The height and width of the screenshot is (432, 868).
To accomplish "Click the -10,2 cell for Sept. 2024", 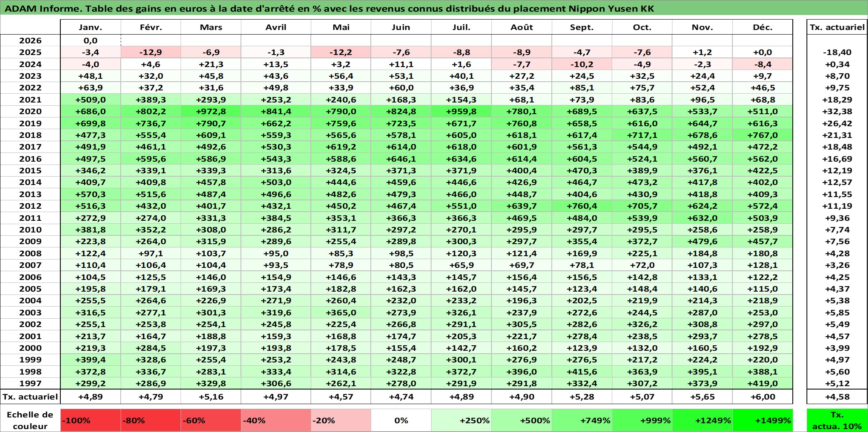I will click(x=582, y=64).
